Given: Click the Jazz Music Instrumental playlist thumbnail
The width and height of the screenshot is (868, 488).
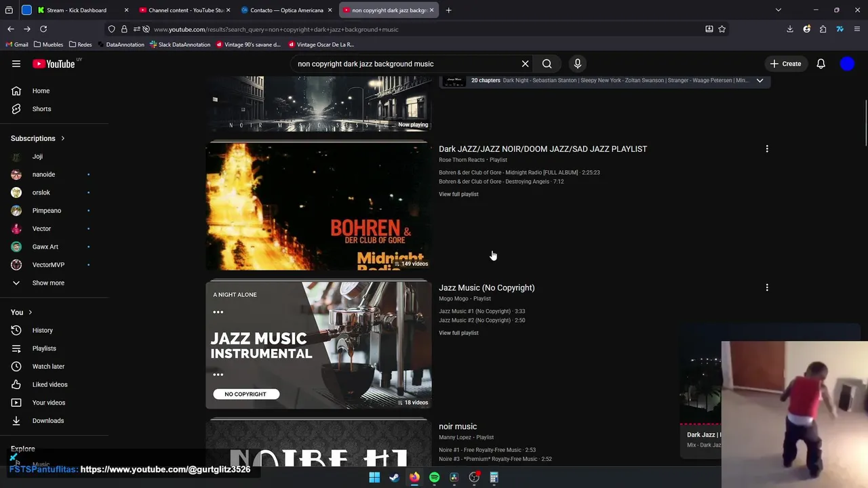Looking at the screenshot, I should pyautogui.click(x=319, y=345).
